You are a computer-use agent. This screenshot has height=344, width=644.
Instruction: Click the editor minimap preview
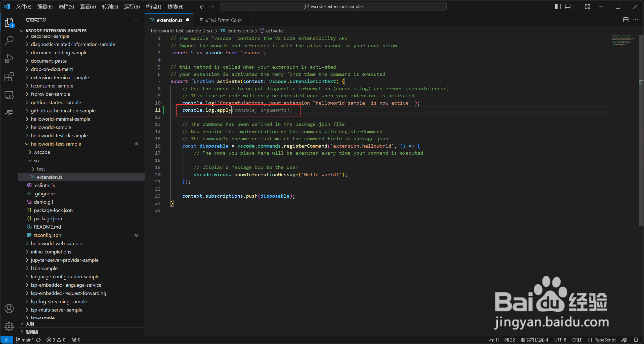pyautogui.click(x=623, y=41)
